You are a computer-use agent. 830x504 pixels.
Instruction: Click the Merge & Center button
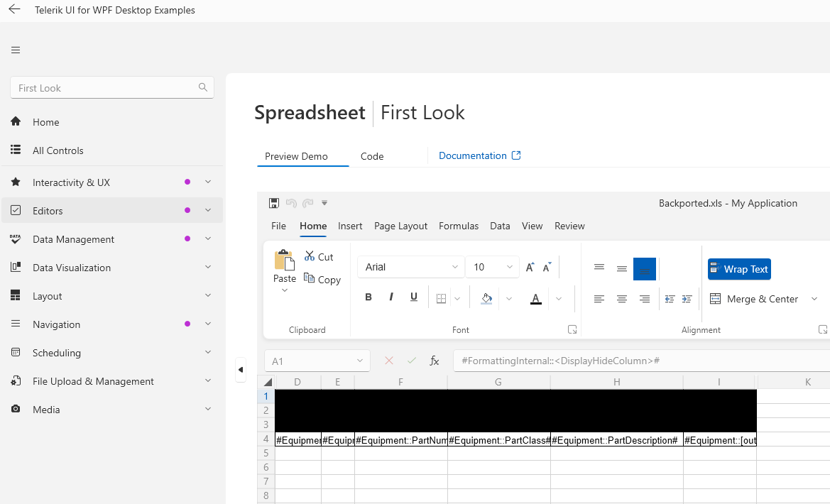coord(754,299)
